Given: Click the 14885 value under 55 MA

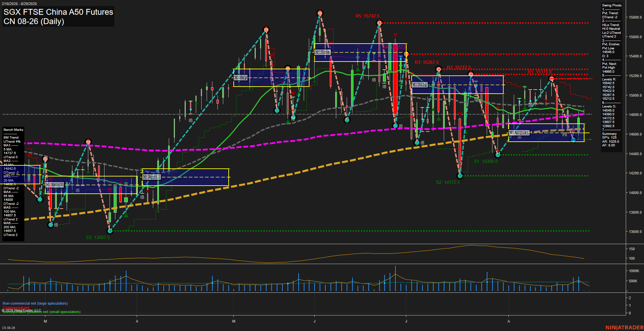Looking at the screenshot, I should [8, 200].
